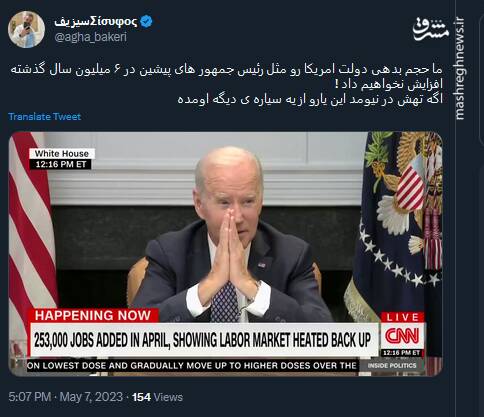This screenshot has height=417, width=484.
Task: Open the vertical mashreghnews.ir watermark text
Action: 459,68
